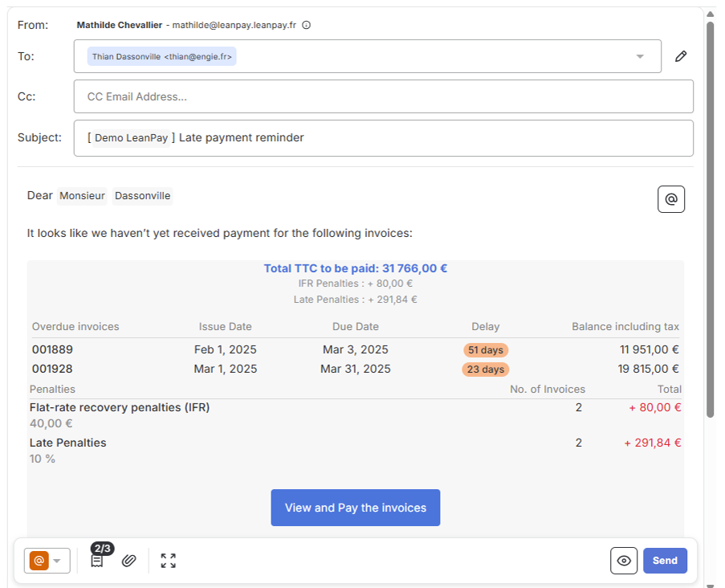Preview the email with the eye toggle
This screenshot has height=588, width=725.
pyautogui.click(x=624, y=560)
